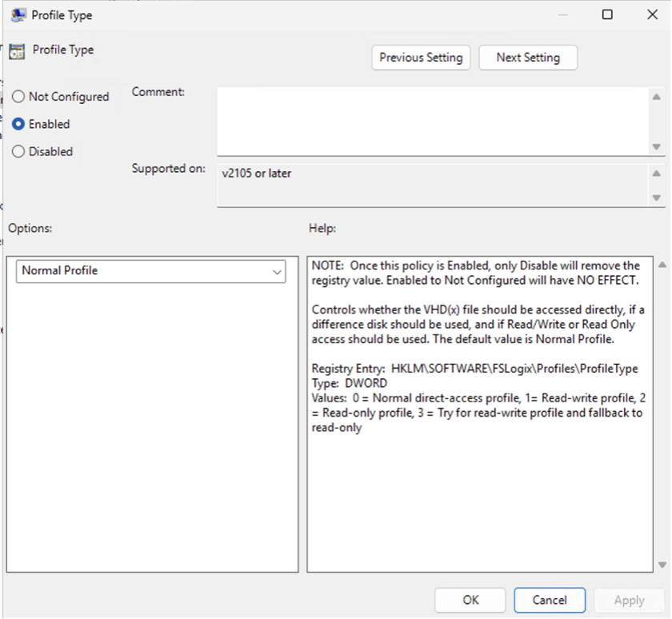Maximize the Profile Type window
Screen dimensions: 672x619
[607, 14]
